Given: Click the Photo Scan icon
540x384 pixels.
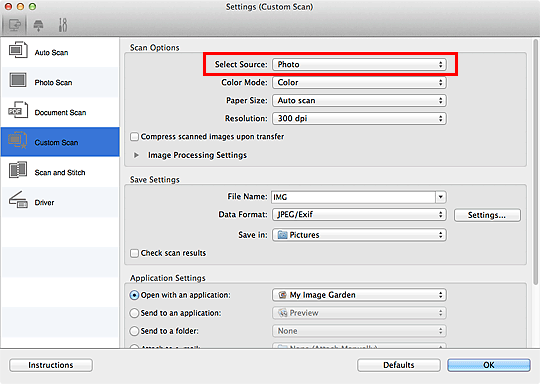Looking at the screenshot, I should (18, 80).
